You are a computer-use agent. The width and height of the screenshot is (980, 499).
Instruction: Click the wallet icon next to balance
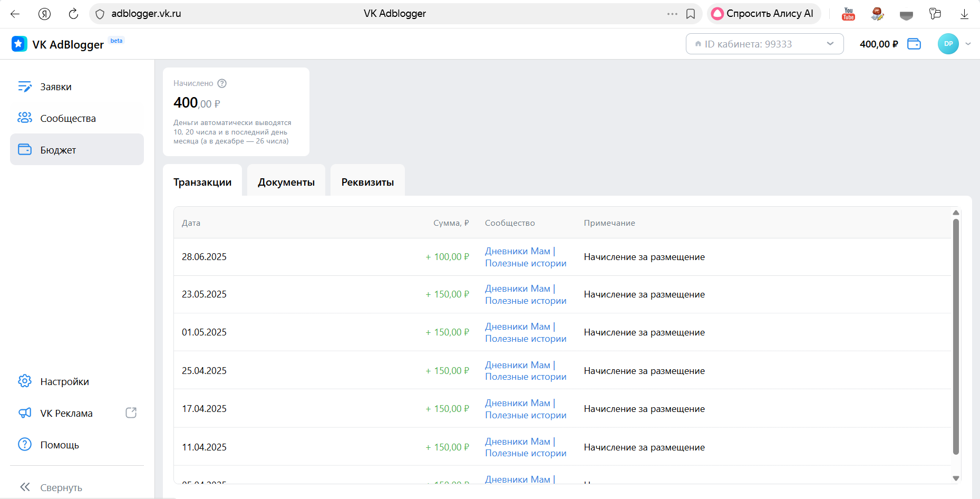tap(914, 44)
